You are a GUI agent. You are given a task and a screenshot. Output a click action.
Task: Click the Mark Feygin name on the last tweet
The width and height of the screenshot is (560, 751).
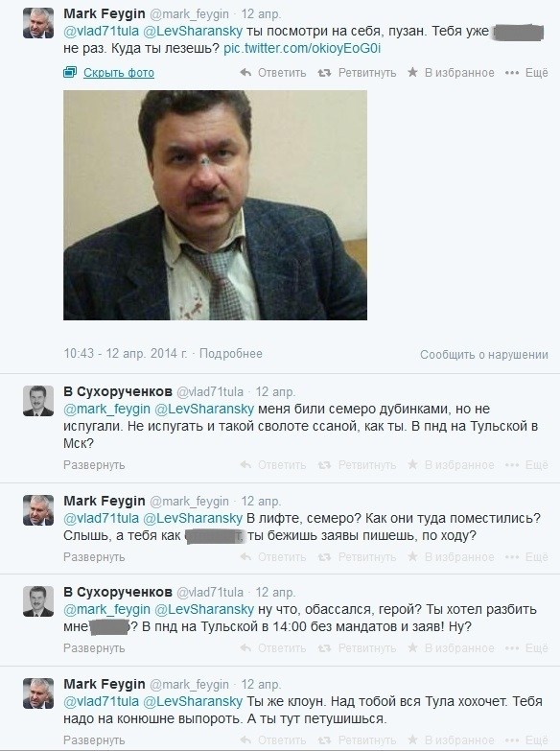pyautogui.click(x=104, y=684)
